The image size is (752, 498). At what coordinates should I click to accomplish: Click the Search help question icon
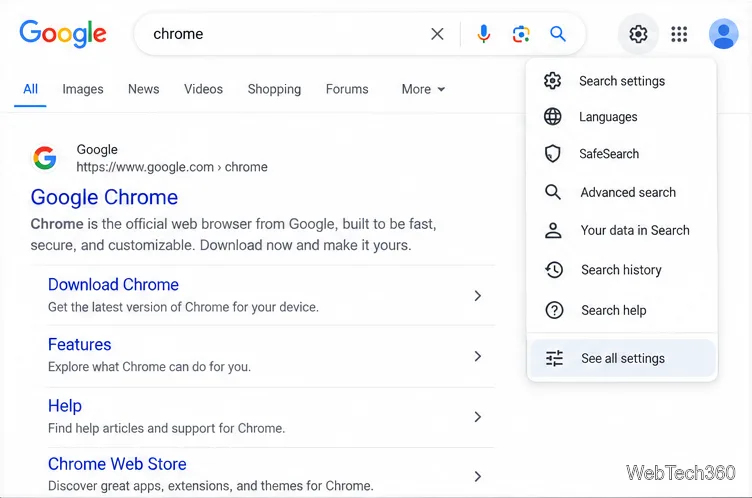(x=554, y=310)
